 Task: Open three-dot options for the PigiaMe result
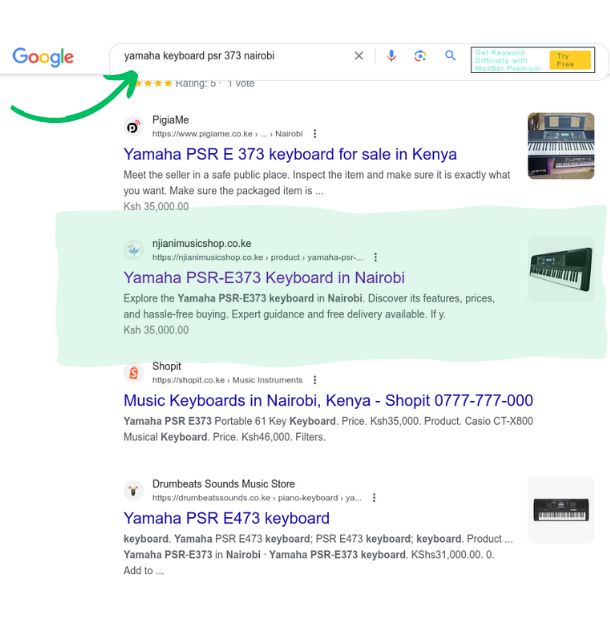[x=315, y=133]
